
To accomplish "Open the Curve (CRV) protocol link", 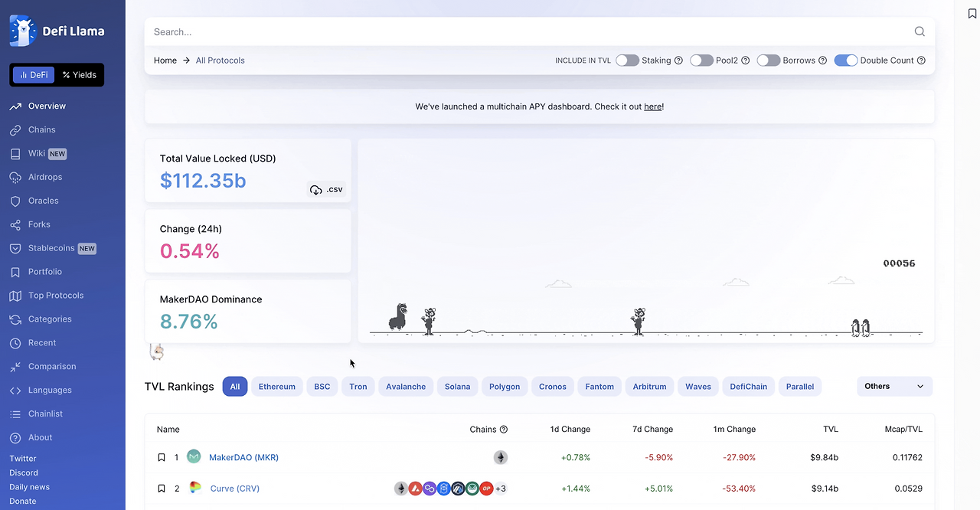I will pos(235,489).
